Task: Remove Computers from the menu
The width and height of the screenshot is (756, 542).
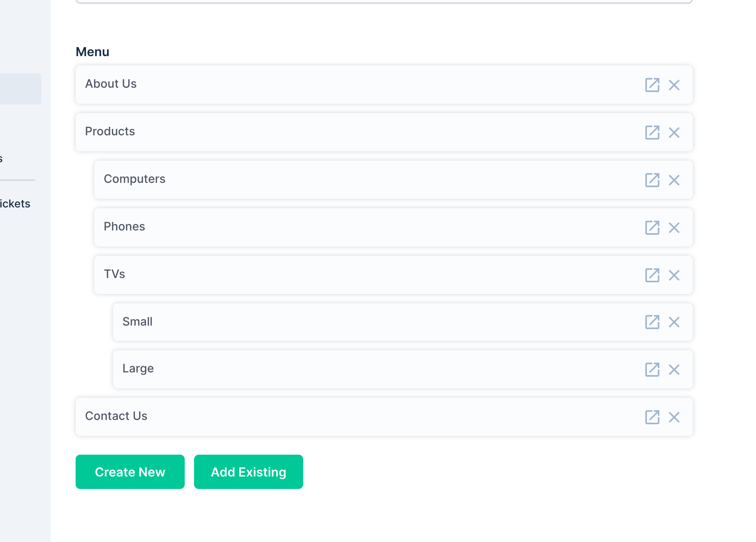Action: [675, 180]
